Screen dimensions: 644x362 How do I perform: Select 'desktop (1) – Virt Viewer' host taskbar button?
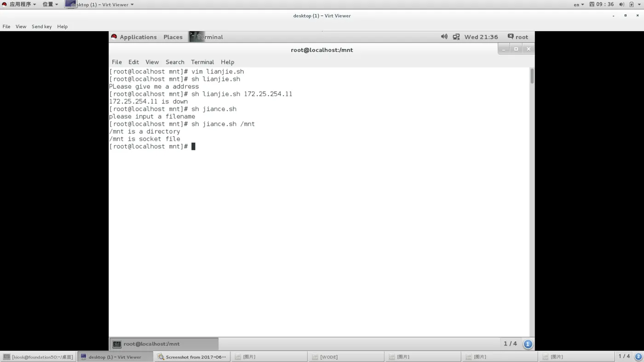coord(115,356)
